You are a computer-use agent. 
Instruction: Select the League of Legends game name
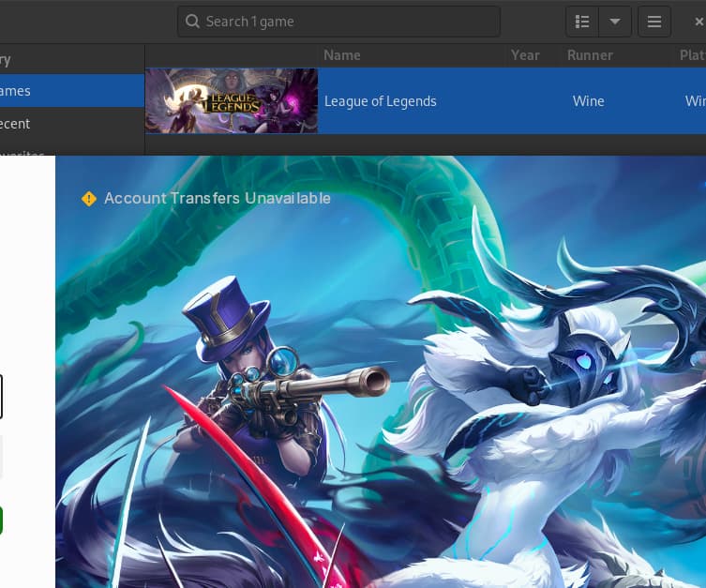[x=381, y=101]
